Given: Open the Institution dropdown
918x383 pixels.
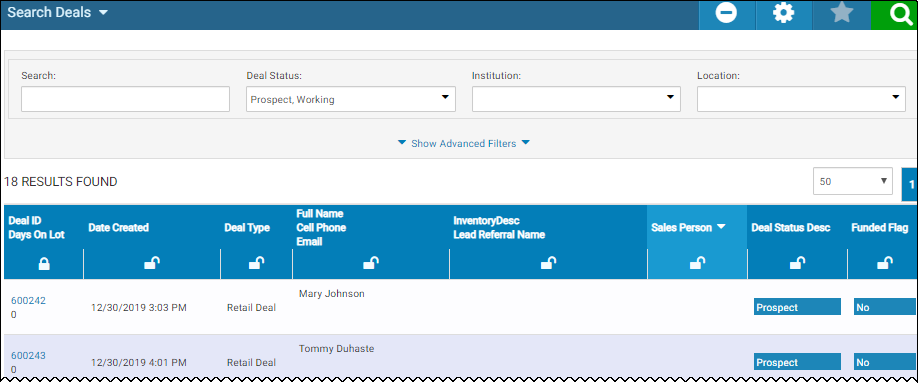Looking at the screenshot, I should (576, 99).
